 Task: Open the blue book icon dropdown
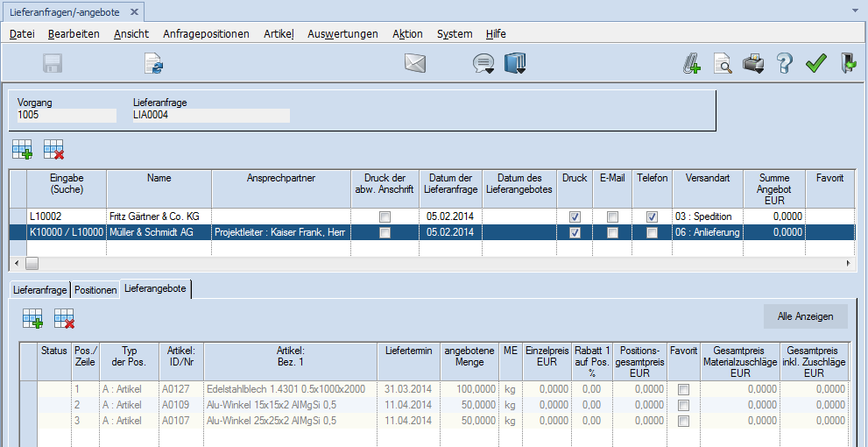point(516,64)
